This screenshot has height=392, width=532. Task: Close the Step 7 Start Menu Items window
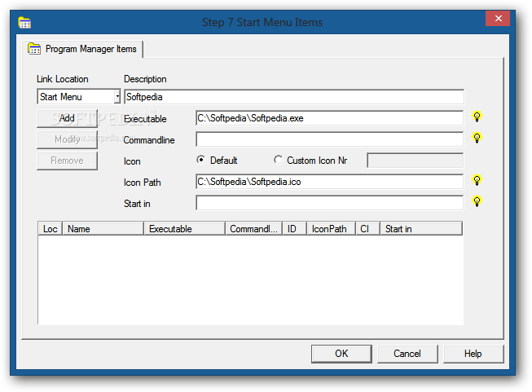[498, 18]
